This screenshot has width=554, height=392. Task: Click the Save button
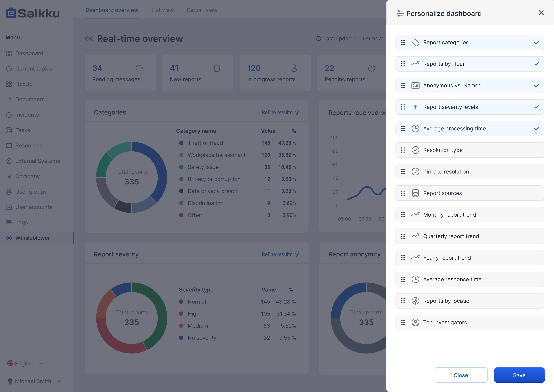[x=519, y=375]
